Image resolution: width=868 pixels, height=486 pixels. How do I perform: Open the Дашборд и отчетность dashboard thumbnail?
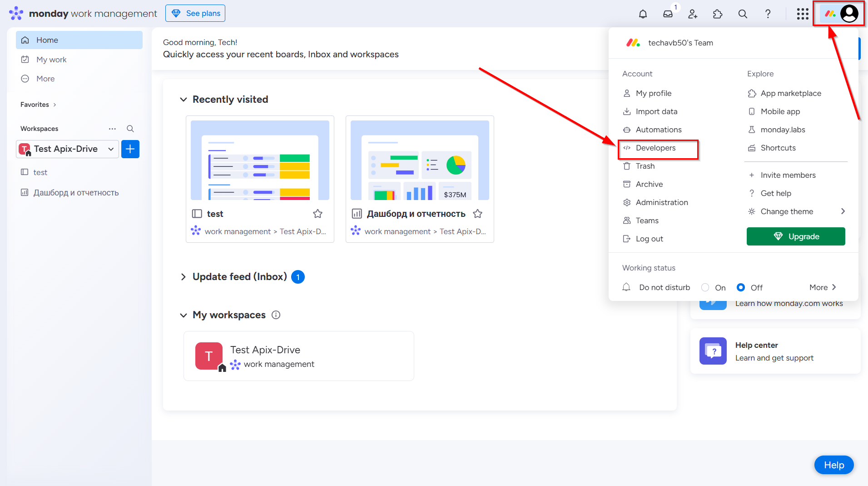click(420, 160)
